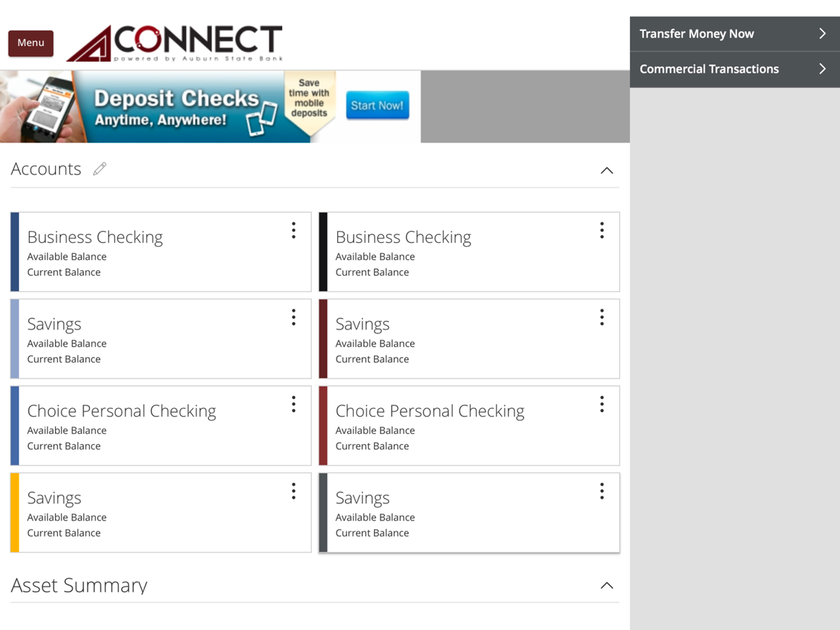Open the Deposit Checks banner image
840x630 pixels.
pyautogui.click(x=210, y=107)
